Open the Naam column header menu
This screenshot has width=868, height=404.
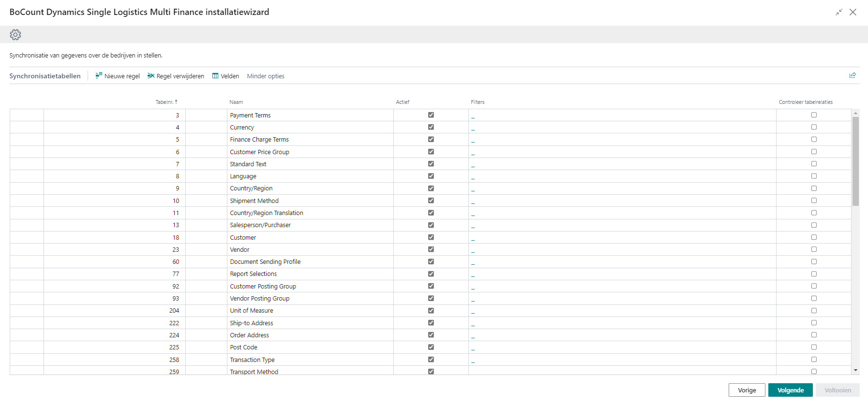point(236,102)
